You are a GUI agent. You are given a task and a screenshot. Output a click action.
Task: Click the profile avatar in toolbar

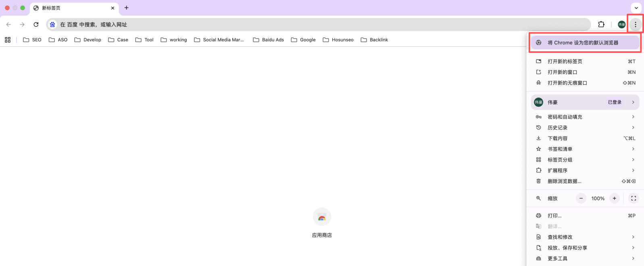tap(621, 25)
